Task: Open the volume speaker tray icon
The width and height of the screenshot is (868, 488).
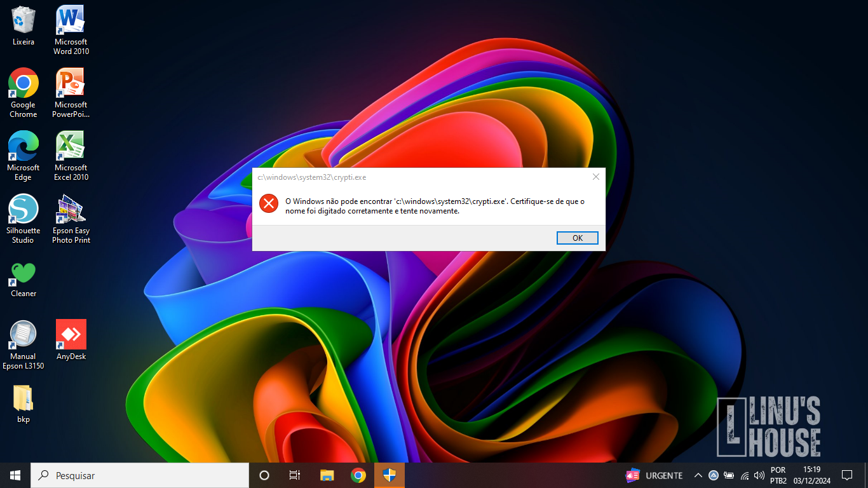Action: pyautogui.click(x=759, y=475)
